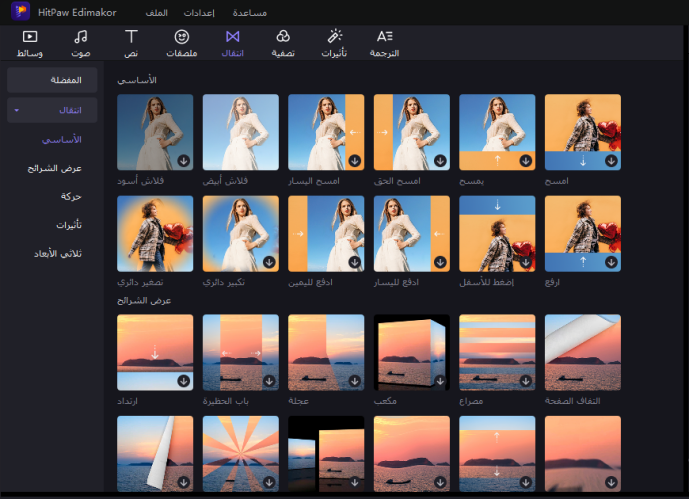Click the باب الحظيرة label
This screenshot has height=499, width=689.
225,401
